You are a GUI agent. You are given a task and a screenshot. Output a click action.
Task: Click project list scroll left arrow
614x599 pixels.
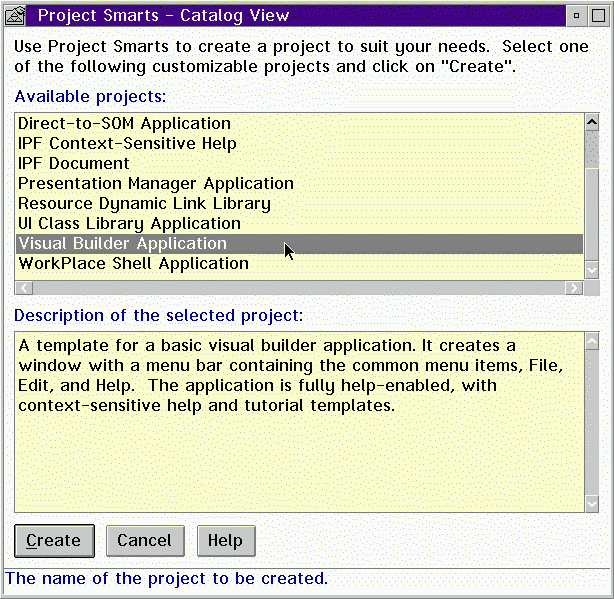click(x=24, y=288)
